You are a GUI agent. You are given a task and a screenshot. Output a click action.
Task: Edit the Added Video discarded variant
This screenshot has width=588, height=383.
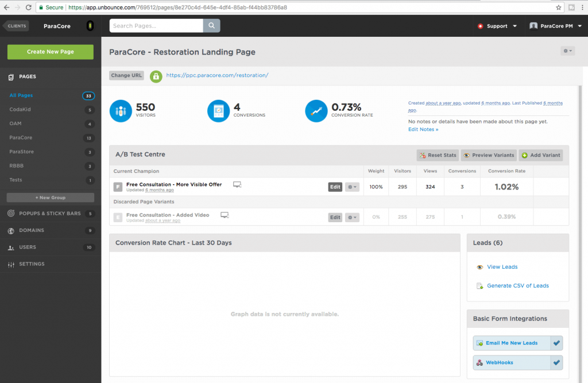pyautogui.click(x=335, y=217)
